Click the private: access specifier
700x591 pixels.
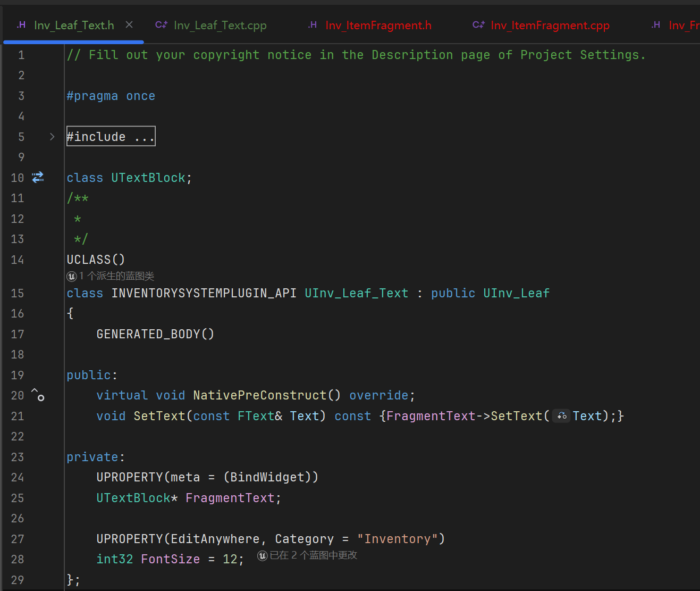(96, 457)
